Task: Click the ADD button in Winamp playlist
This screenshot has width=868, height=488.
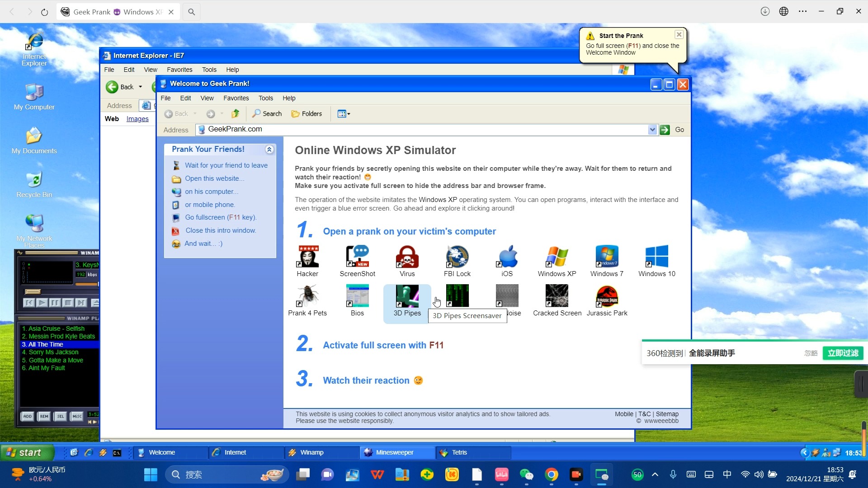Action: 28,417
